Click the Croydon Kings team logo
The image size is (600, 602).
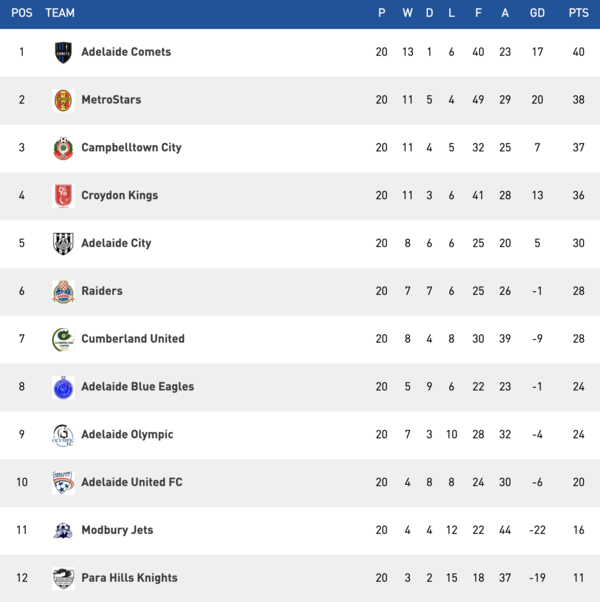click(x=63, y=196)
